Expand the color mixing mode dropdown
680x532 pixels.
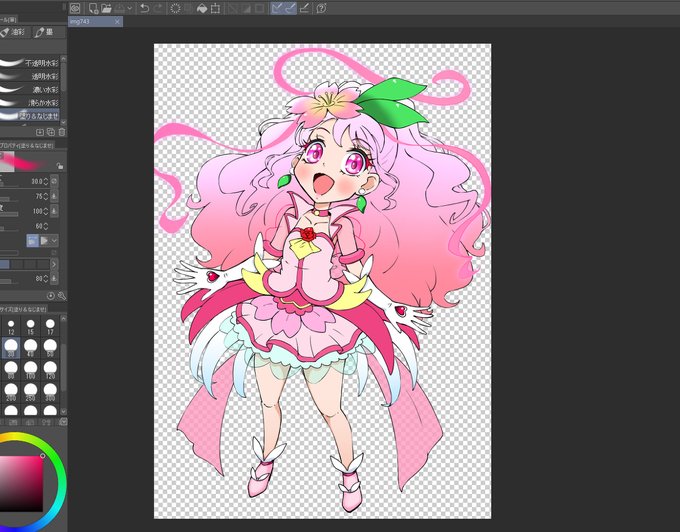coord(54,241)
